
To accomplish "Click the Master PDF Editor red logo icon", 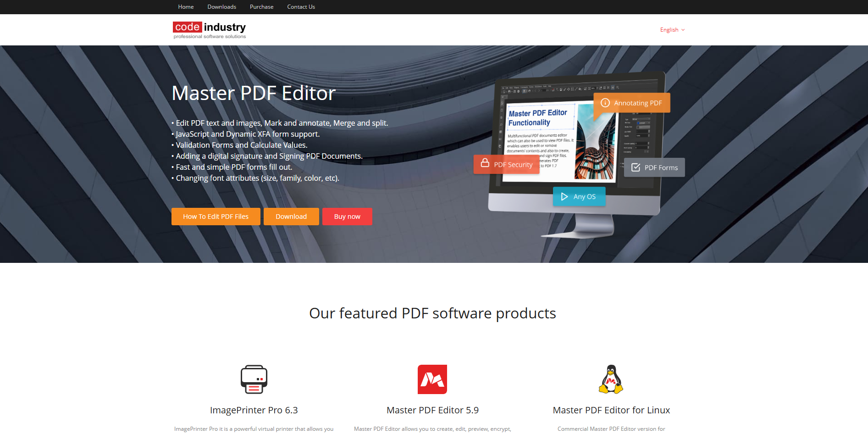I will pyautogui.click(x=432, y=379).
